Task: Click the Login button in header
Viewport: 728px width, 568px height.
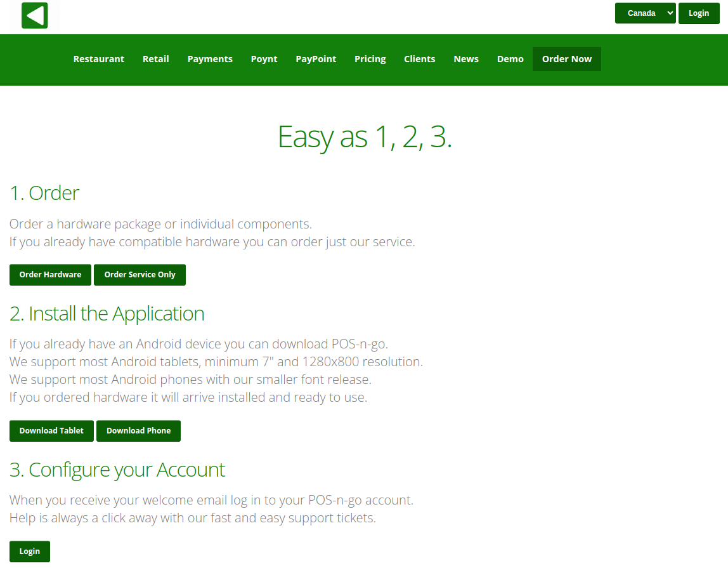Action: (699, 13)
